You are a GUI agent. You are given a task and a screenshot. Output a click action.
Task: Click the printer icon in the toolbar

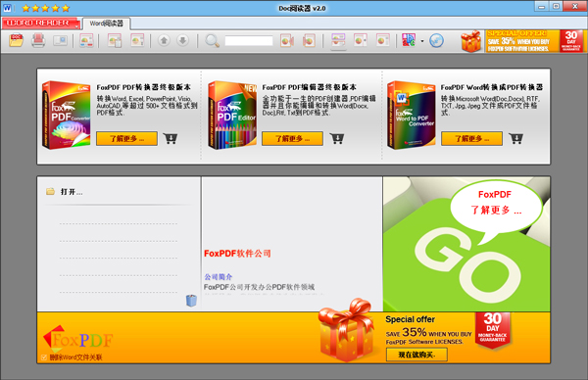coord(38,40)
